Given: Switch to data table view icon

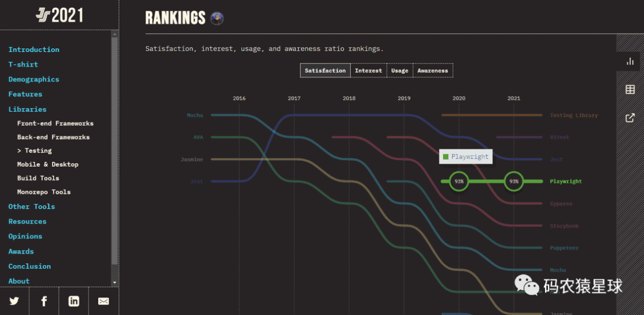Looking at the screenshot, I should click(x=630, y=89).
